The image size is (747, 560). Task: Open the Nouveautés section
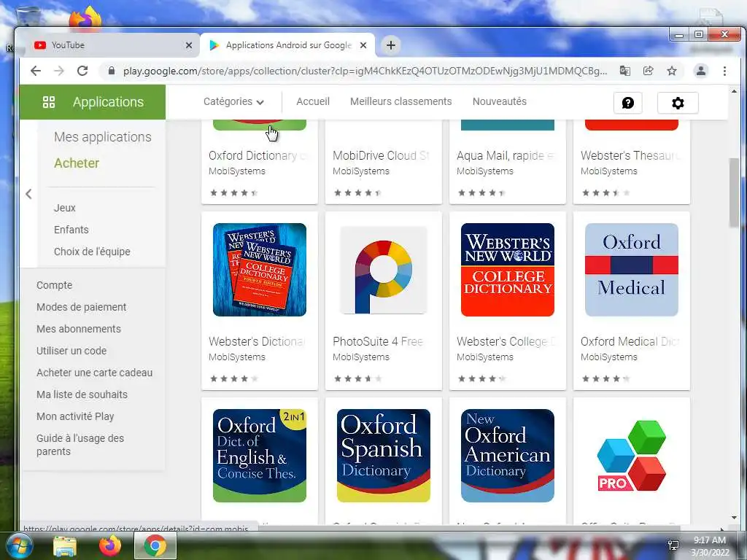499,101
